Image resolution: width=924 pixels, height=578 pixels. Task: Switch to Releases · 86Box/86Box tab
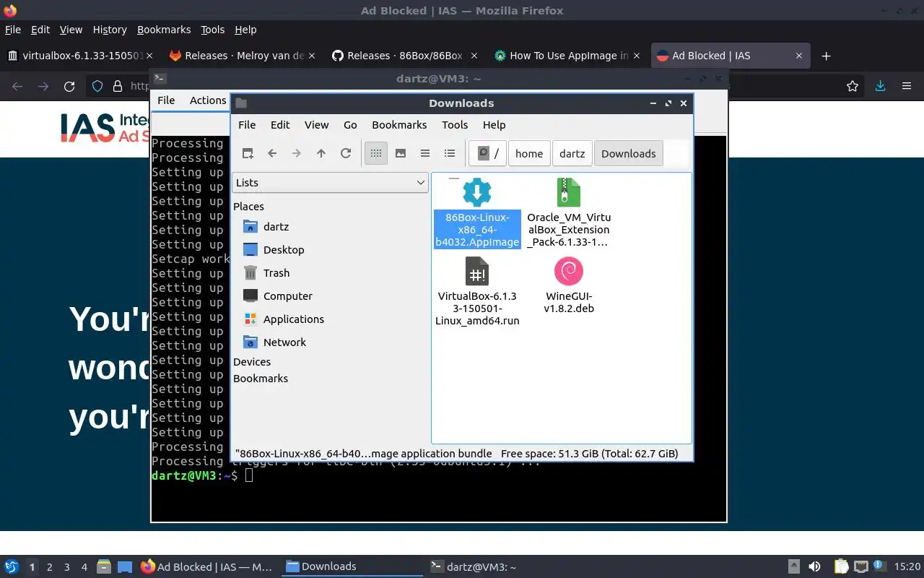(x=406, y=56)
